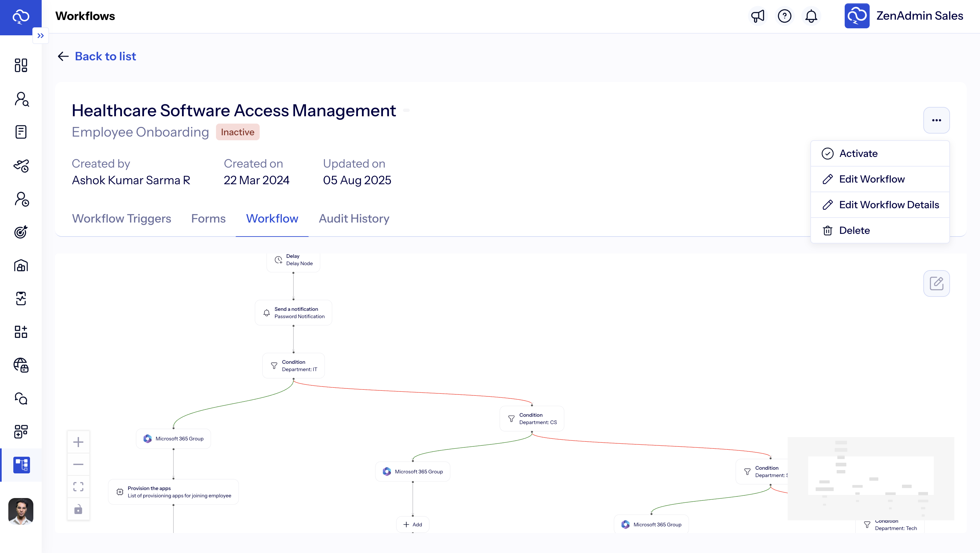The image size is (980, 553).
Task: Choose Activate to enable the workflow
Action: pyautogui.click(x=859, y=153)
